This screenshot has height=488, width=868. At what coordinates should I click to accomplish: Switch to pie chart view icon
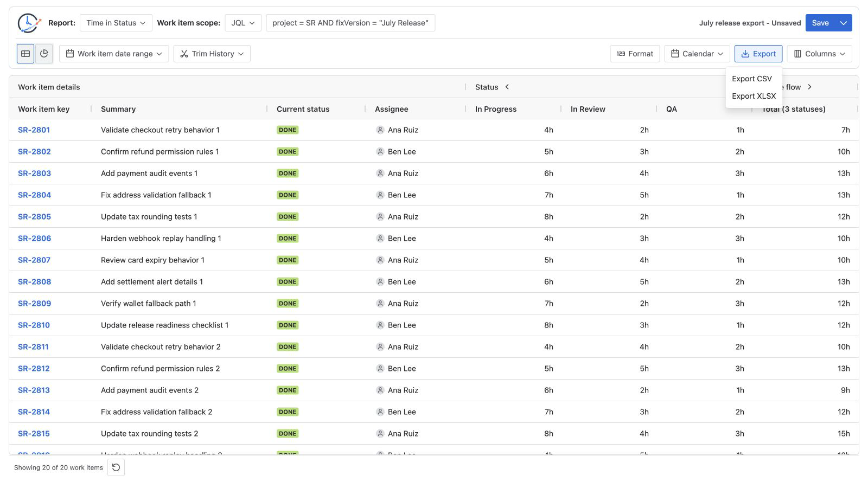click(x=44, y=54)
